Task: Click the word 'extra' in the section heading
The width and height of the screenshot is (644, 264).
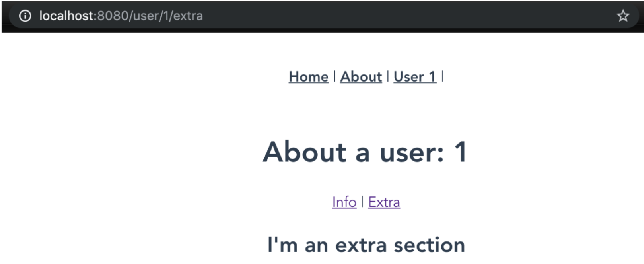Action: pyautogui.click(x=361, y=245)
